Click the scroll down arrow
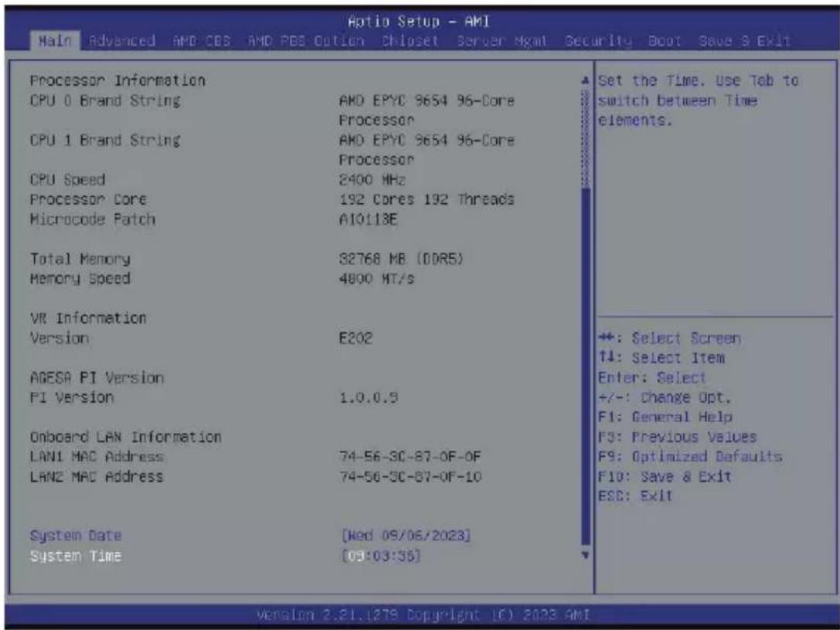Screen dimensions: 840x630 [x=585, y=555]
